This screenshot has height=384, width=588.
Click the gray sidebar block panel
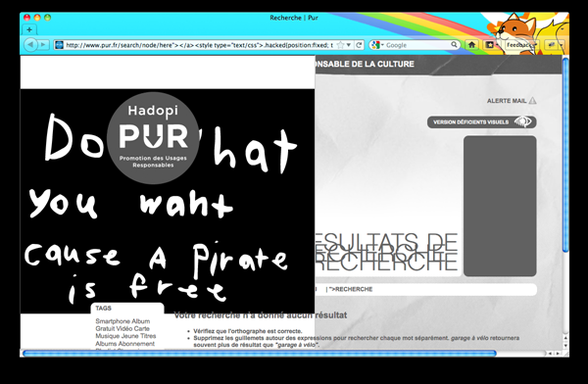[x=500, y=206]
